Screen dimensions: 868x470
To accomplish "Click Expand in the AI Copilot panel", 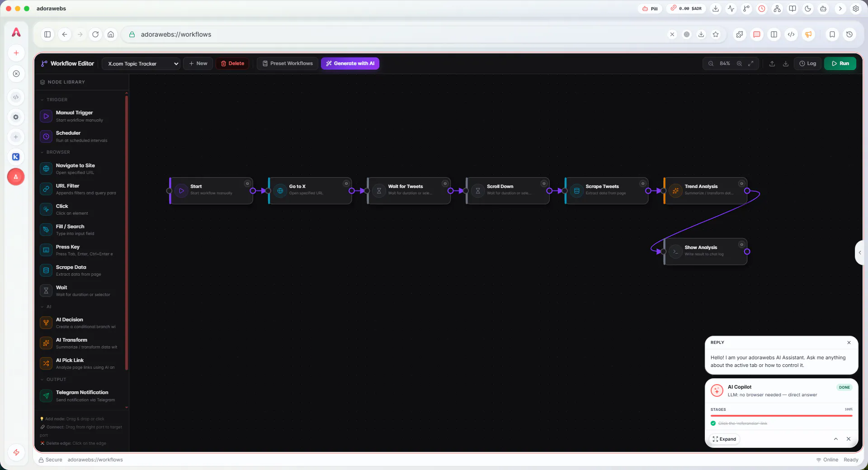I will 725,439.
